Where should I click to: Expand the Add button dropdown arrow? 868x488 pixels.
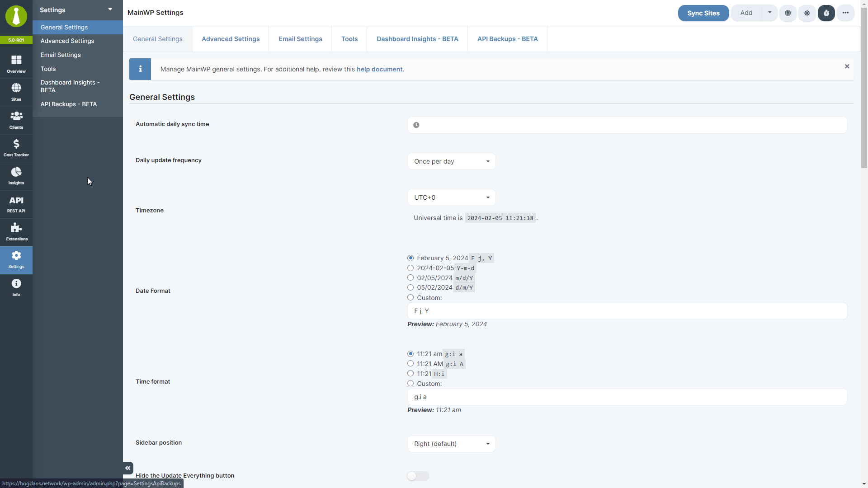(x=770, y=13)
